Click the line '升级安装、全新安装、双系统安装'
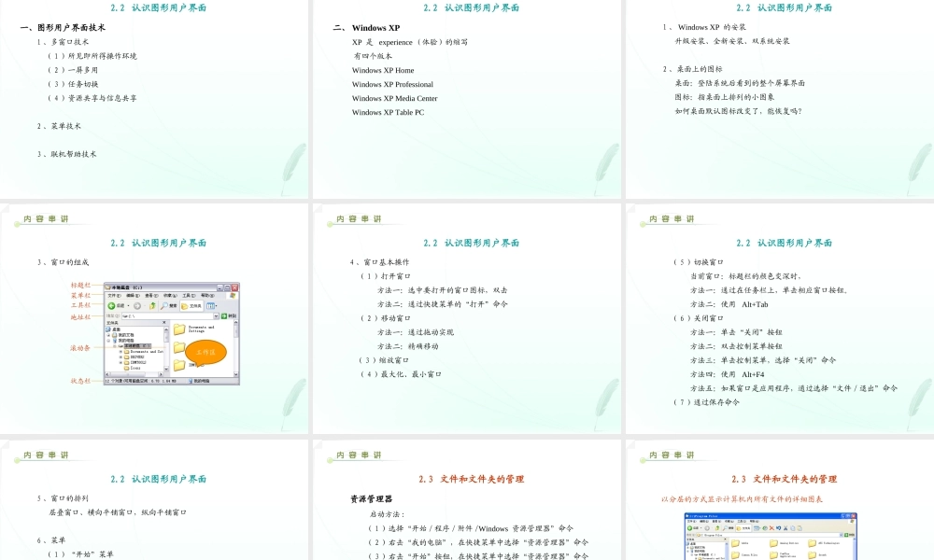Screen dimensions: 934x560 732,41
